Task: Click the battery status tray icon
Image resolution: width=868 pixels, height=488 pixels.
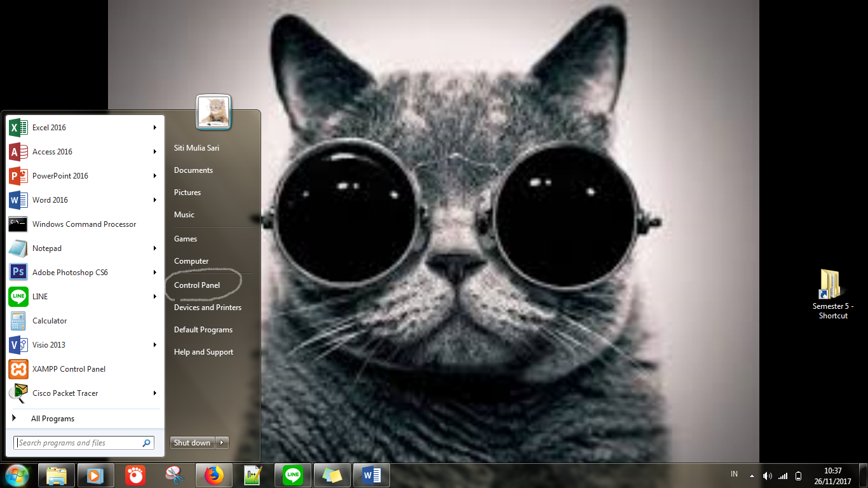Action: click(799, 476)
